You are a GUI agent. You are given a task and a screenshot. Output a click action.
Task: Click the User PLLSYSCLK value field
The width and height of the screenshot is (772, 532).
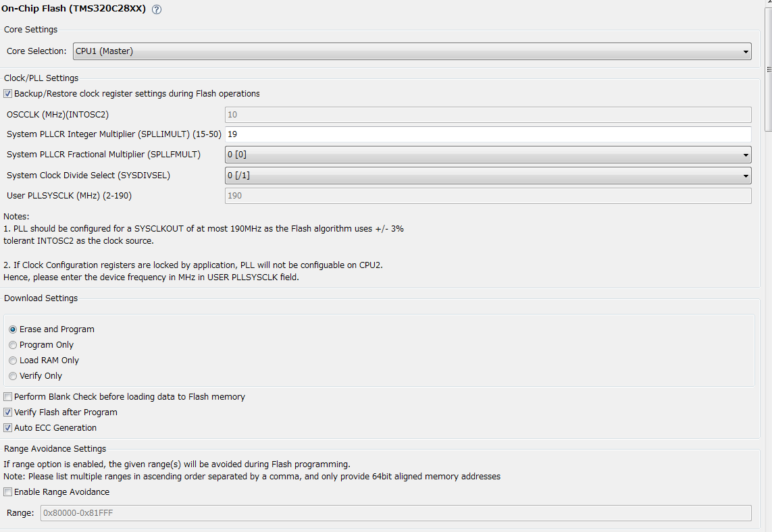tap(488, 196)
